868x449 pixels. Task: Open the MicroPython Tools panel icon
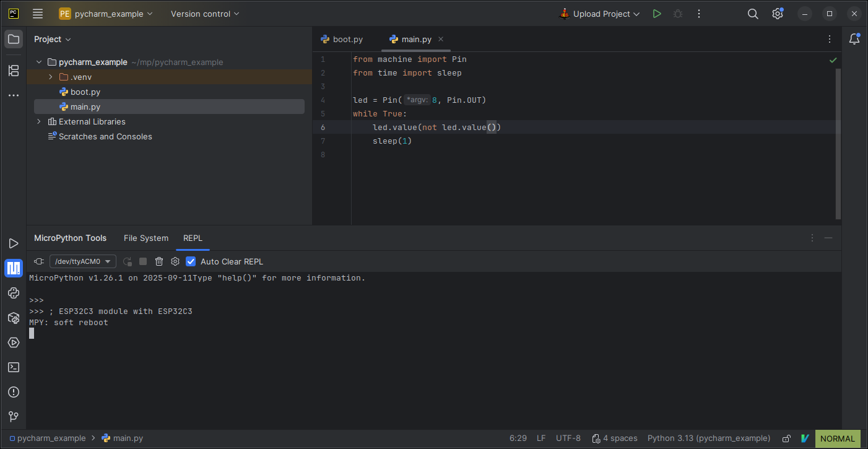[x=13, y=268]
